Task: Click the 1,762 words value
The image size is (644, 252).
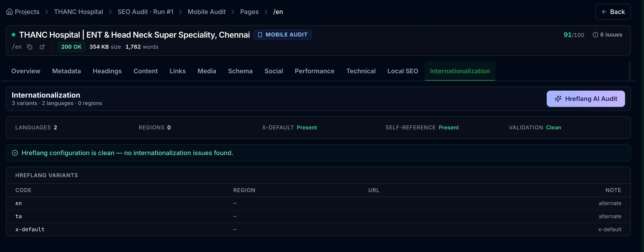Action: pyautogui.click(x=142, y=47)
